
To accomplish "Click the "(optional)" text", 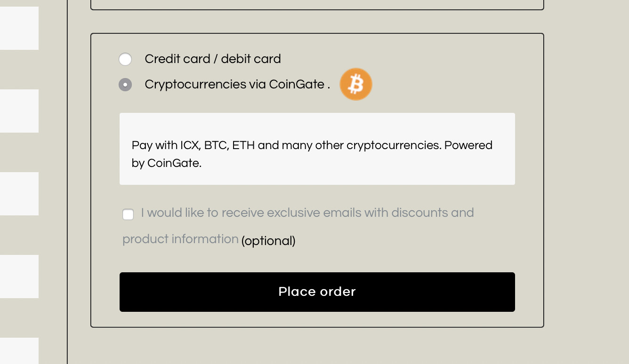I will pyautogui.click(x=268, y=241).
